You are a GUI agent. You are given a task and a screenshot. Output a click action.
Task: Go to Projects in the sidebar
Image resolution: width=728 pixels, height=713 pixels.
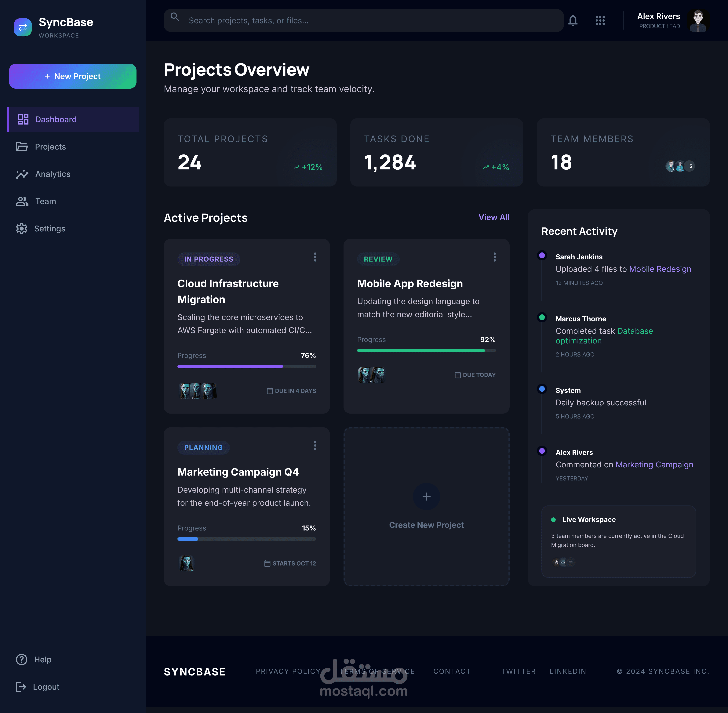click(x=50, y=147)
